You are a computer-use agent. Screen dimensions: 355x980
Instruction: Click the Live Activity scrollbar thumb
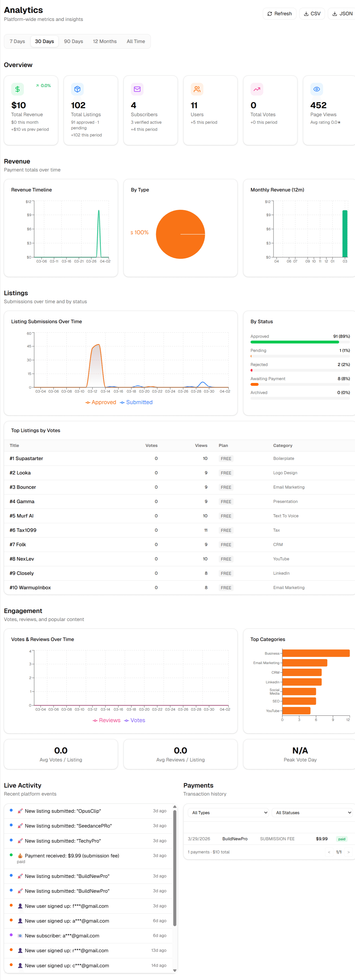point(175,868)
